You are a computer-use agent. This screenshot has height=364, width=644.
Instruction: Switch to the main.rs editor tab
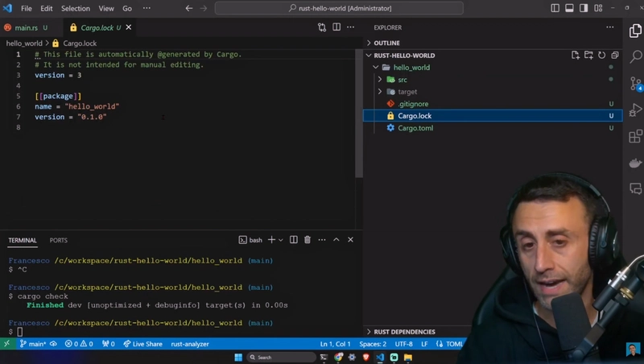point(26,27)
